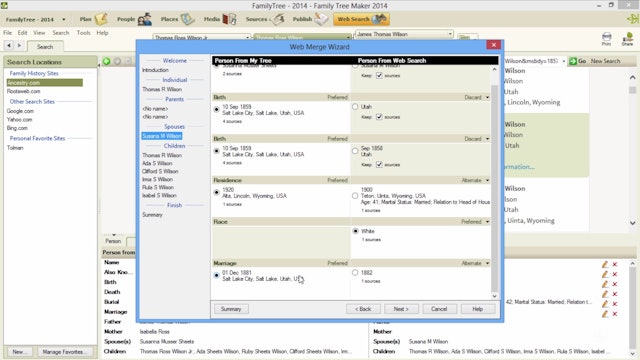The width and height of the screenshot is (640, 360).
Task: Open the Media workspace icon
Action: (229, 19)
